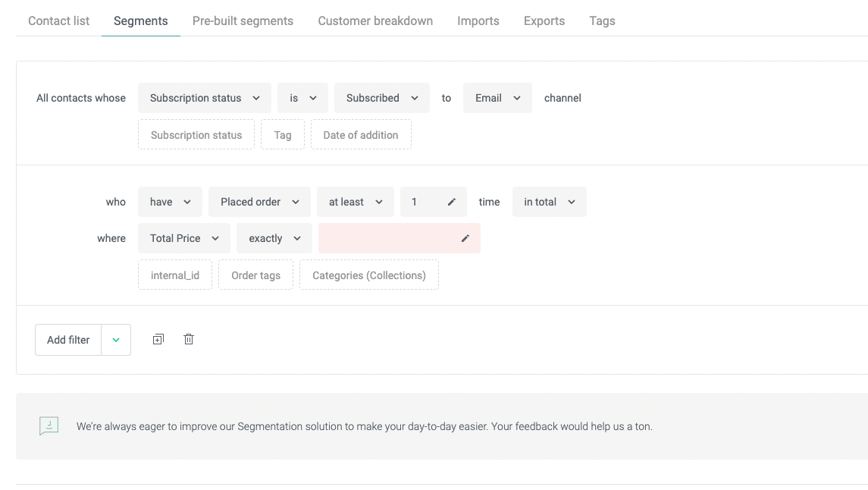
Task: Open the Tags tab
Action: [x=602, y=21]
